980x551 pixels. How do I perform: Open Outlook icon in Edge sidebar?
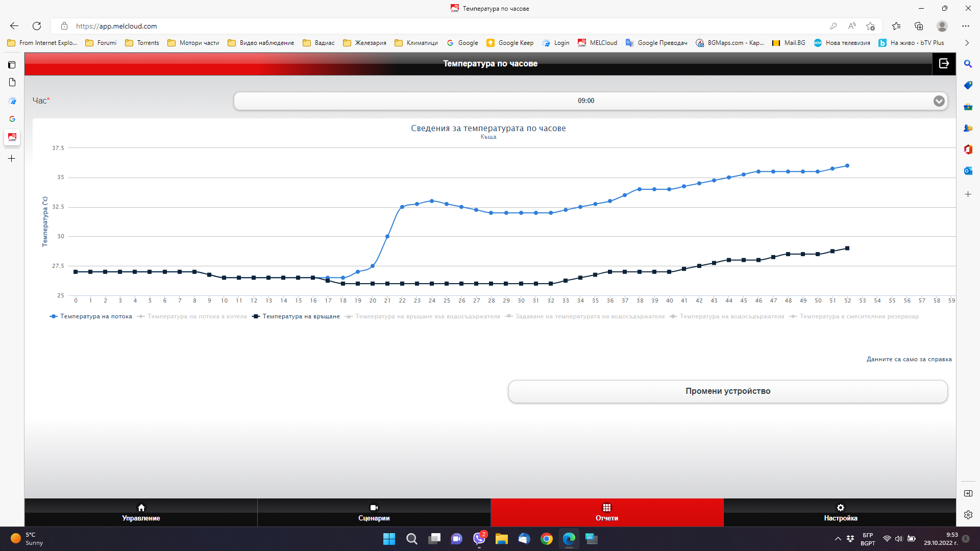click(968, 171)
